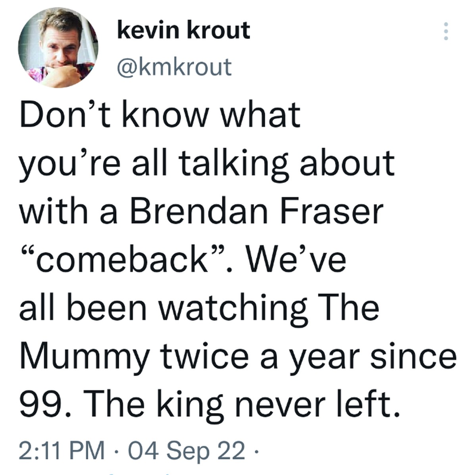Open kevin krout's profile picture
The height and width of the screenshot is (475, 476).
coord(58,48)
